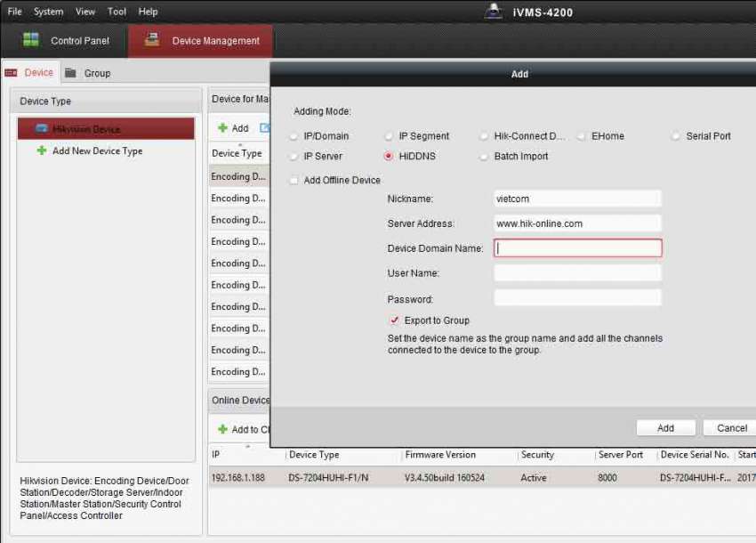Click the iVMS-4200 logo in the title bar
756x543 pixels.
point(494,12)
